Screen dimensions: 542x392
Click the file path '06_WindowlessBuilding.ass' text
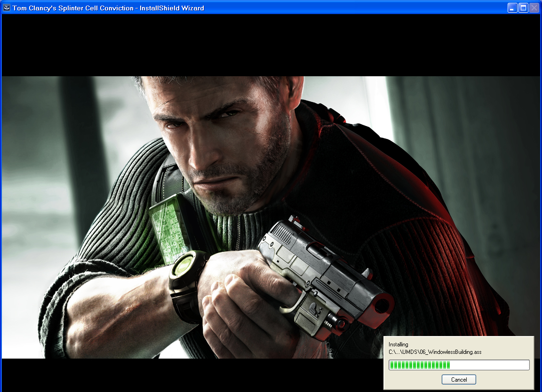click(435, 352)
